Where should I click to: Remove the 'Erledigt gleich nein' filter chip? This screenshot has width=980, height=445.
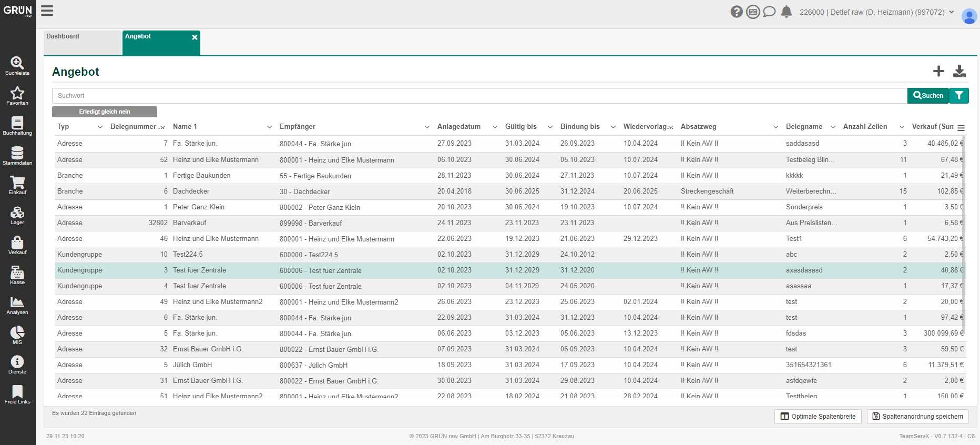(x=105, y=112)
